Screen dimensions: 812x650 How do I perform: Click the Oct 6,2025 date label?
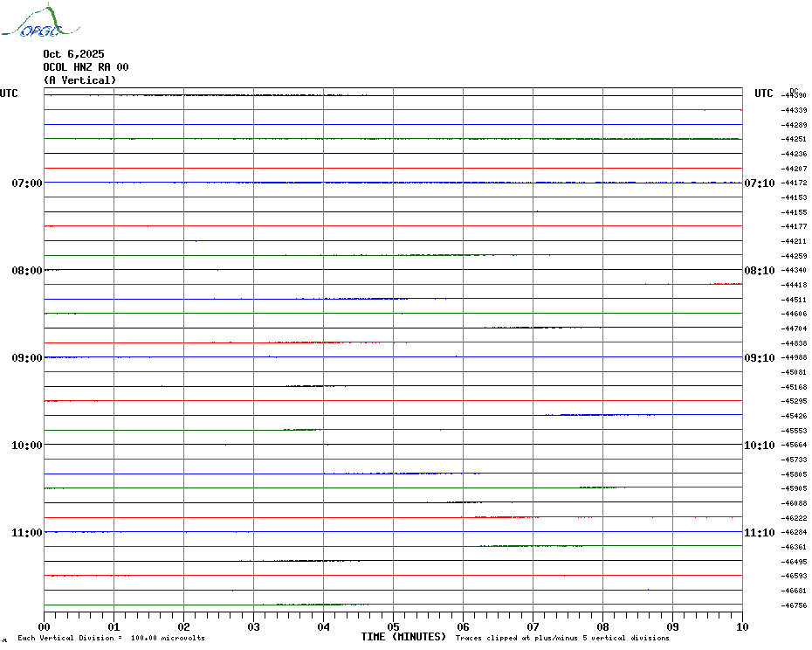point(73,54)
